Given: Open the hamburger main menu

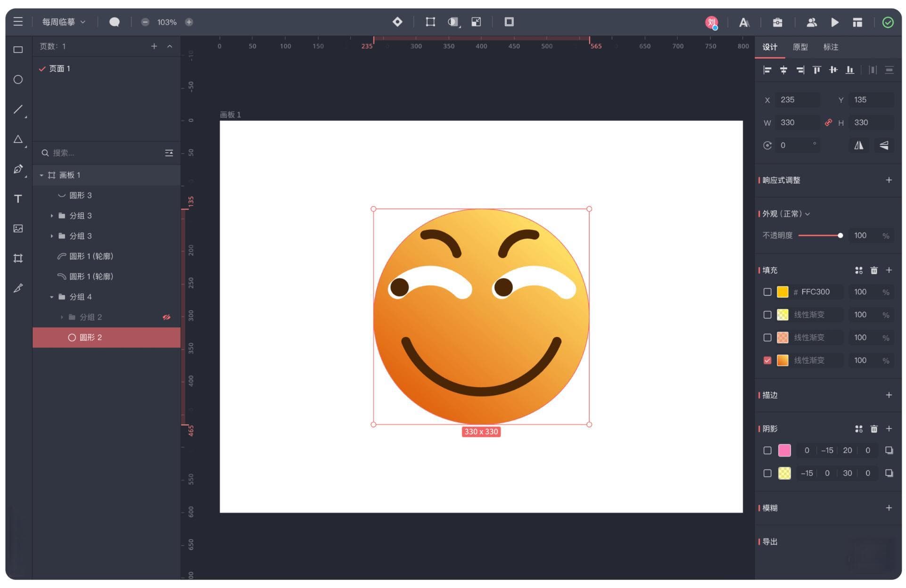Looking at the screenshot, I should pyautogui.click(x=18, y=22).
